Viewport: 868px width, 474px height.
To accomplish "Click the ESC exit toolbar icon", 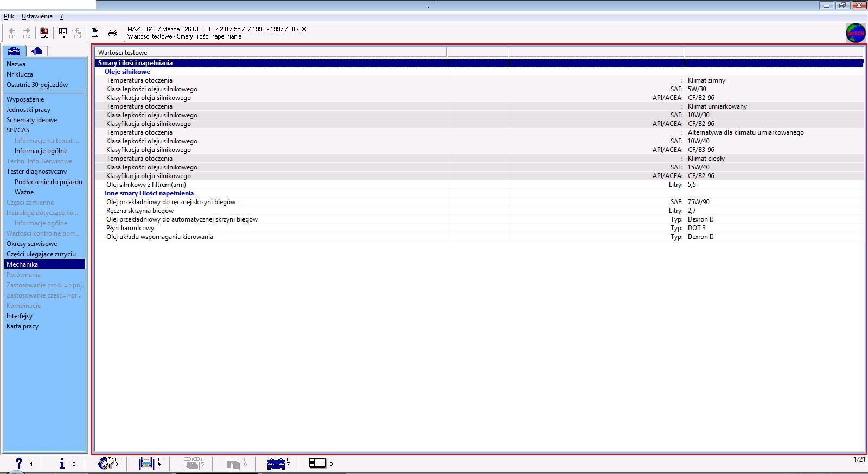I will (44, 33).
